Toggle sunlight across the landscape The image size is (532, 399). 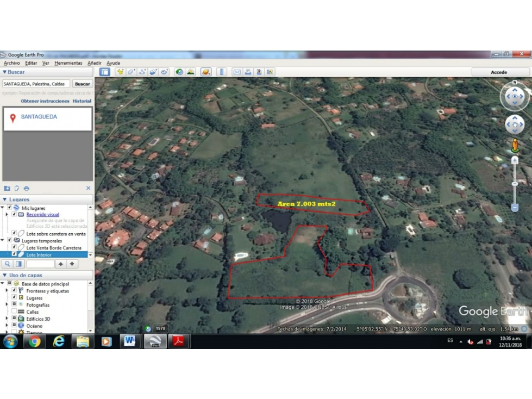coord(191,72)
